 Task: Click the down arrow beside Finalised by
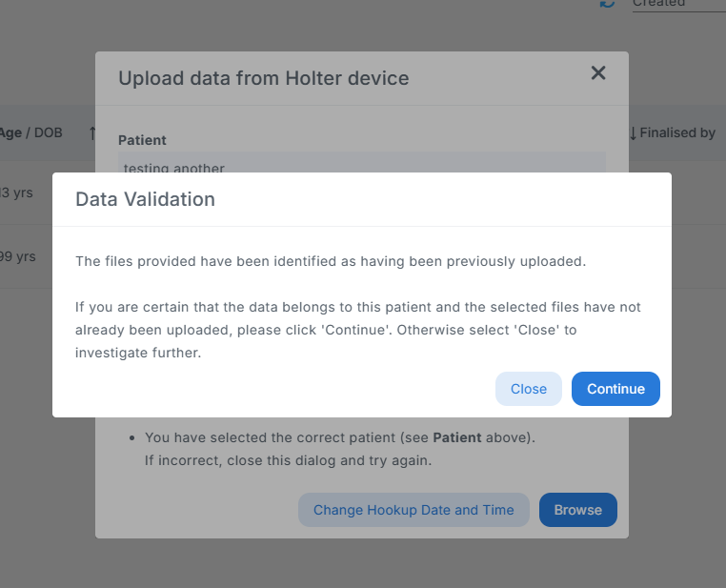[x=633, y=133]
